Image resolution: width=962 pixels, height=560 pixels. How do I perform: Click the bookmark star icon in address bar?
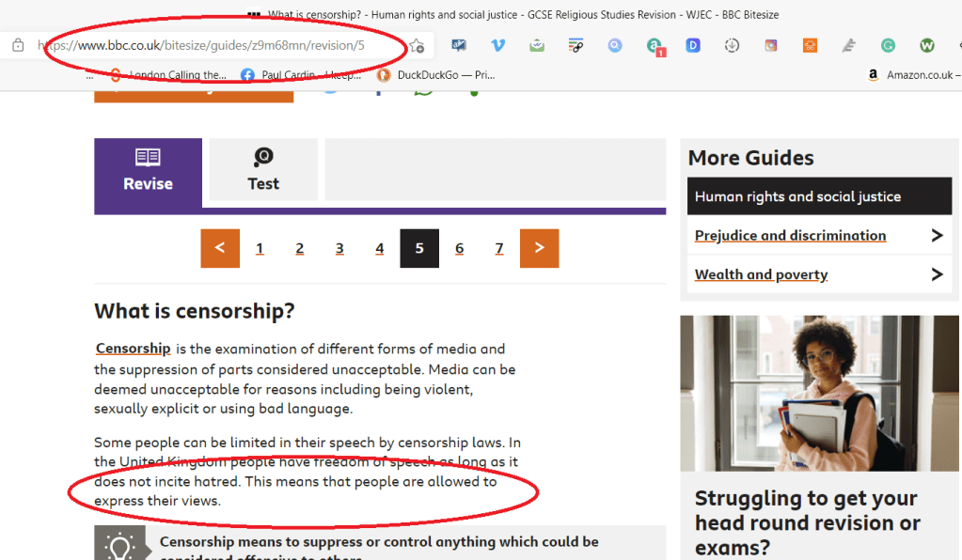click(417, 45)
